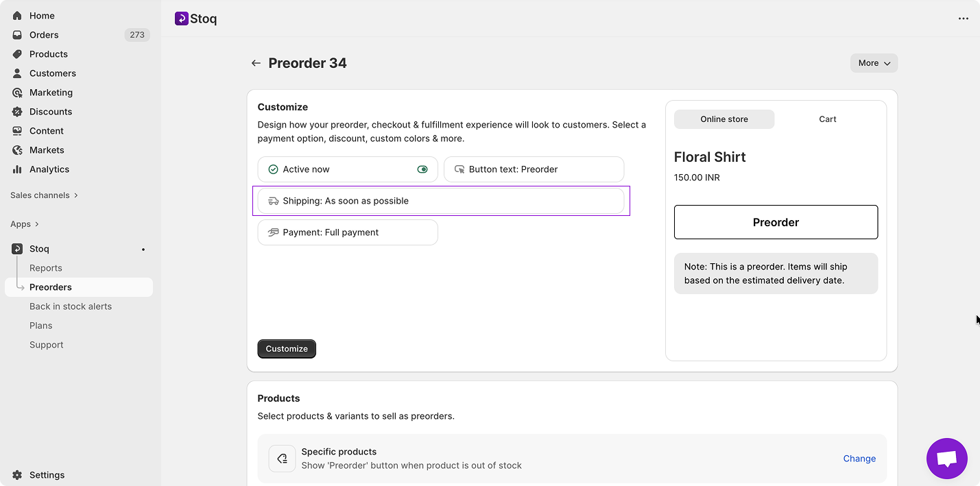Select the Online store preview tab
This screenshot has width=980, height=486.
point(724,119)
